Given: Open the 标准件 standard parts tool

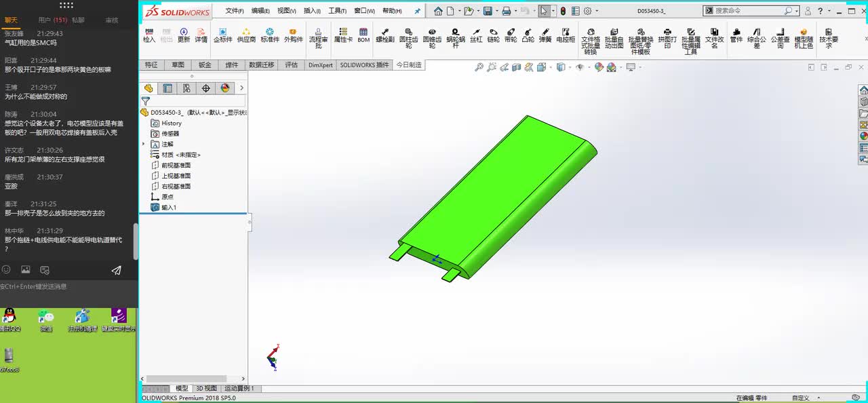Looking at the screenshot, I should [x=270, y=35].
